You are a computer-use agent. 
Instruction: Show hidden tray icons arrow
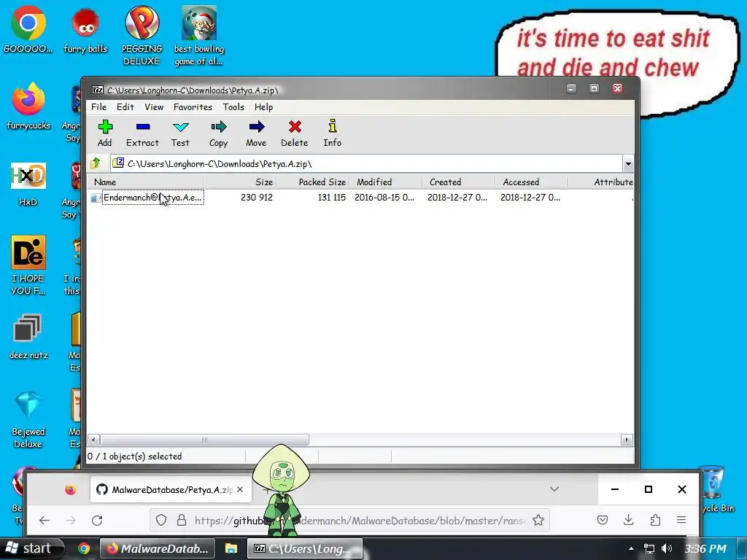tap(631, 548)
